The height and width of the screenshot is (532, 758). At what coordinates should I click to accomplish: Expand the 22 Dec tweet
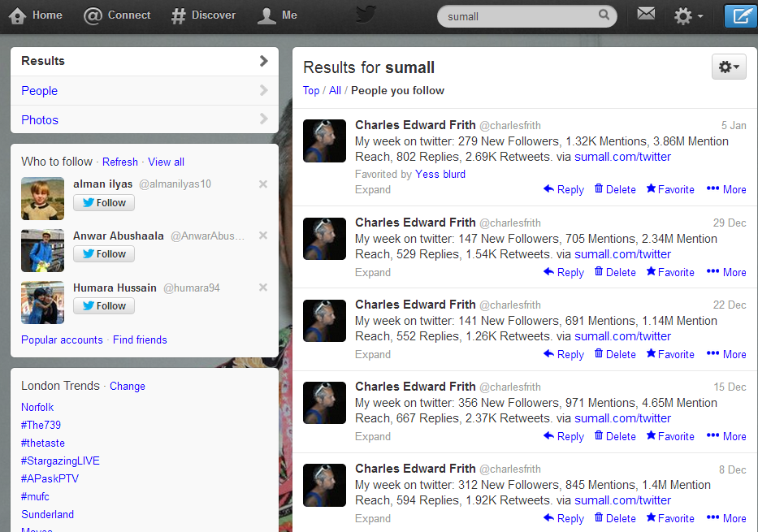coord(373,355)
